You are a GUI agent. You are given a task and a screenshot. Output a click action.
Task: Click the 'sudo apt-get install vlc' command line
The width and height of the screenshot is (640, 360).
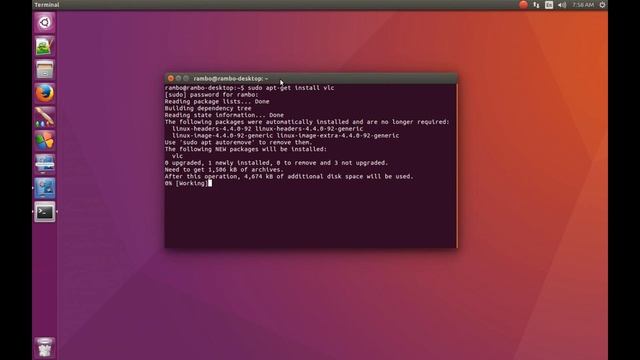click(x=249, y=88)
